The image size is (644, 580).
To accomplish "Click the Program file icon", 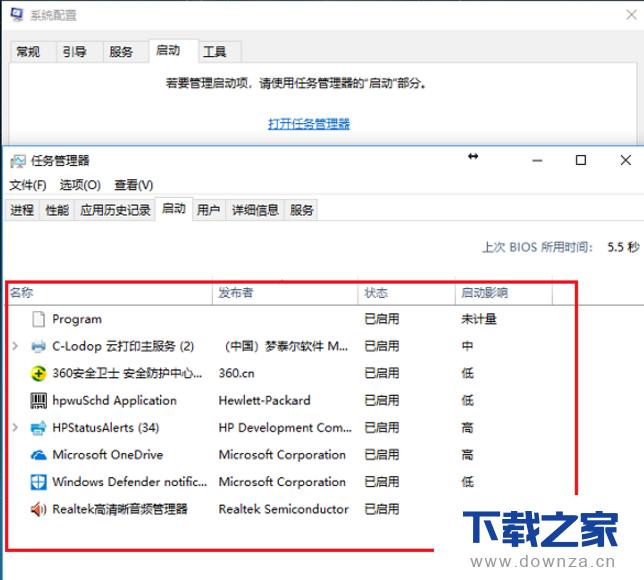I will pyautogui.click(x=39, y=319).
